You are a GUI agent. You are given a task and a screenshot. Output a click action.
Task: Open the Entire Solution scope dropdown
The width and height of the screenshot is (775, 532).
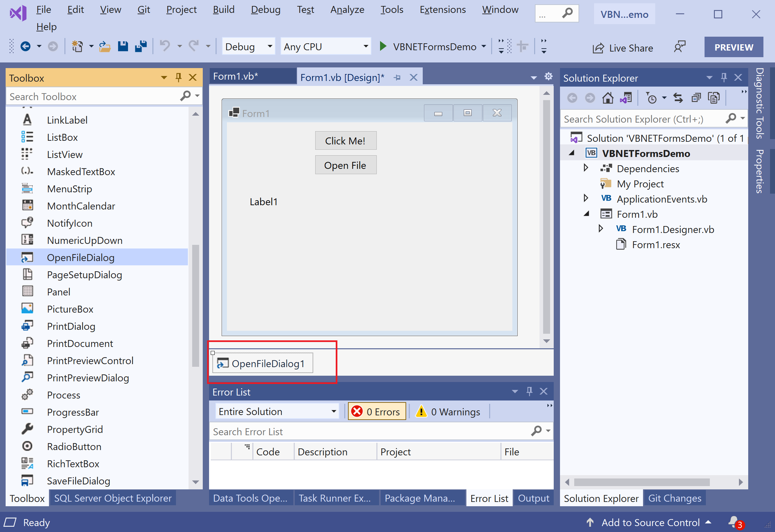[277, 411]
